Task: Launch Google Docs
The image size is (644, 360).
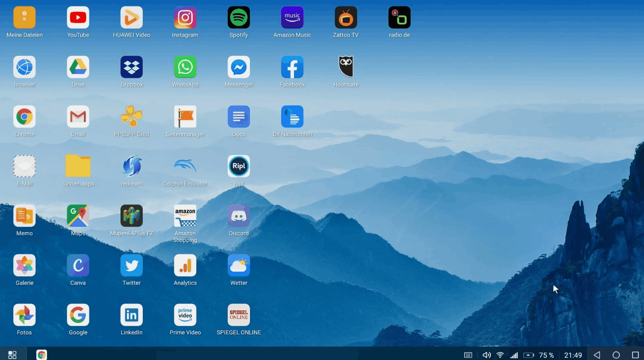Action: (x=239, y=117)
